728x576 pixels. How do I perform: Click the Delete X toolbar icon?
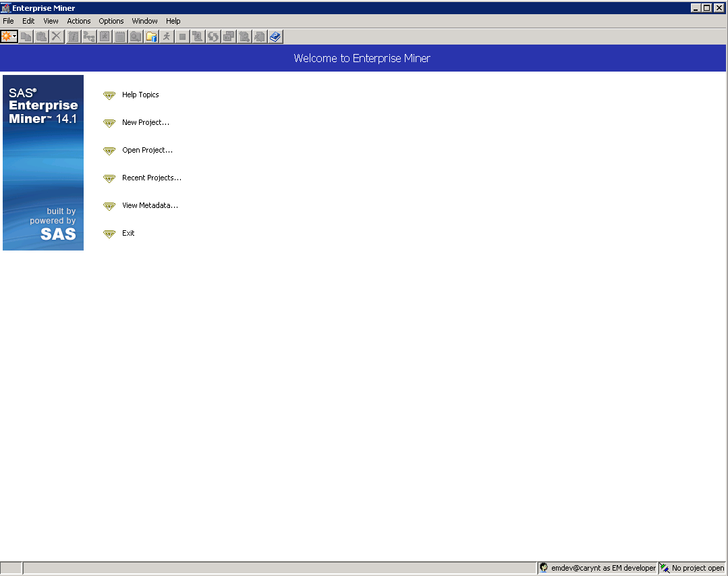point(57,36)
